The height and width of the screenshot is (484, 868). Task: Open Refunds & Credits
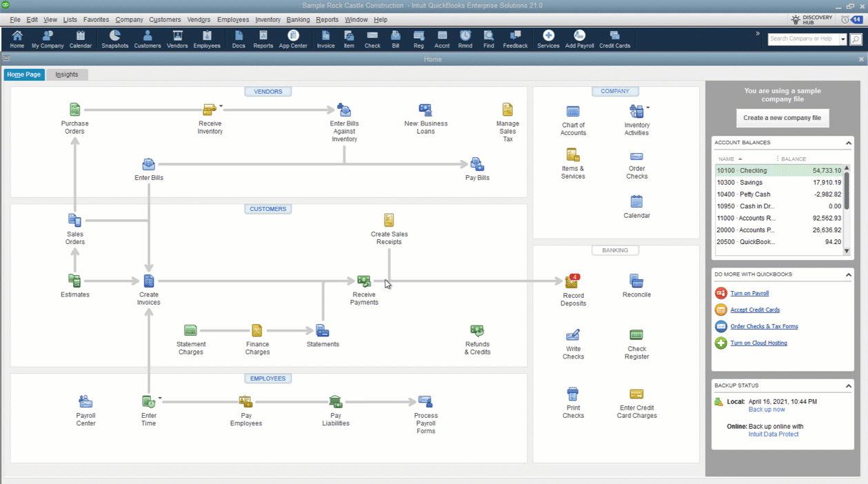[x=477, y=330]
